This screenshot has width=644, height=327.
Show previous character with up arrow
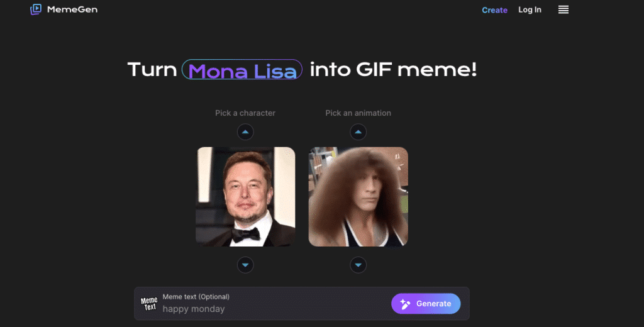click(245, 132)
